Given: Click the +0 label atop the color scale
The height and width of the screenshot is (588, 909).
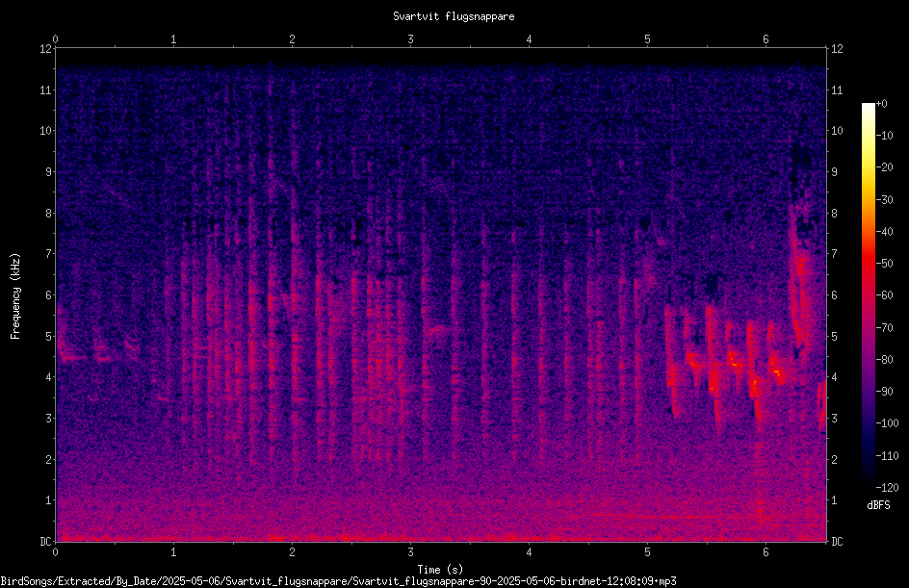Looking at the screenshot, I should (882, 104).
